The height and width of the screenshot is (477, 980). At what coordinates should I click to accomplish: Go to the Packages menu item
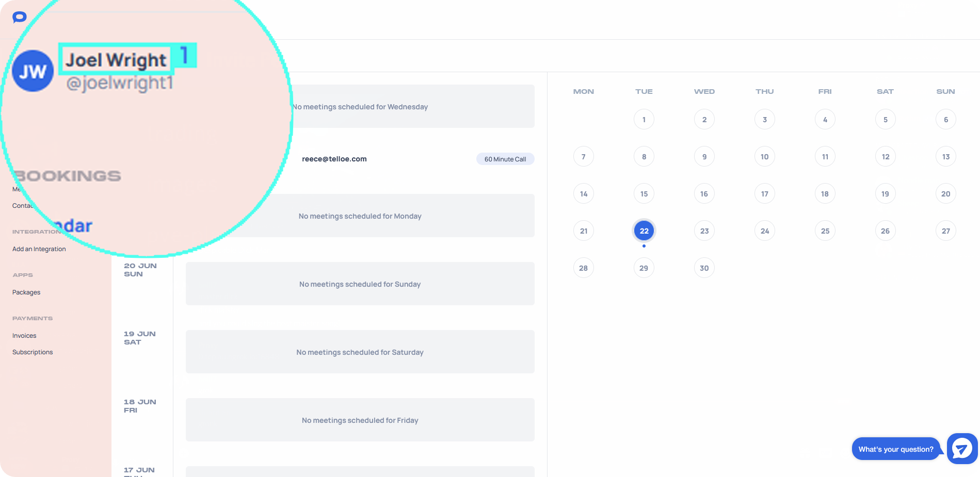(x=26, y=292)
